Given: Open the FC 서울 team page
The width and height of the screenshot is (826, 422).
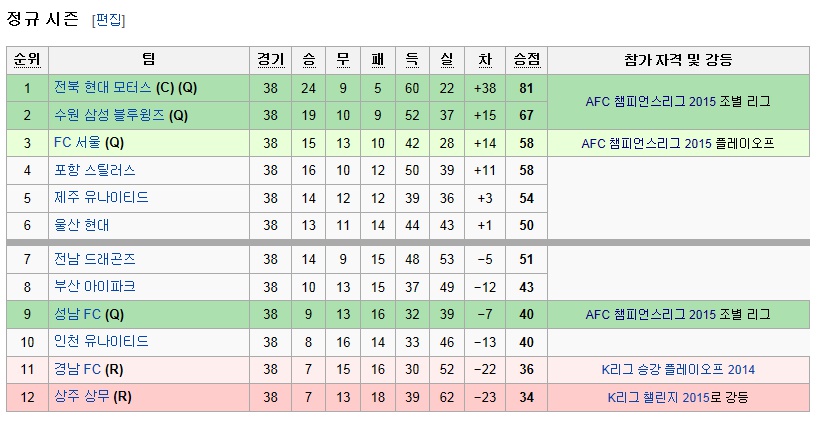Looking at the screenshot, I should pos(77,142).
